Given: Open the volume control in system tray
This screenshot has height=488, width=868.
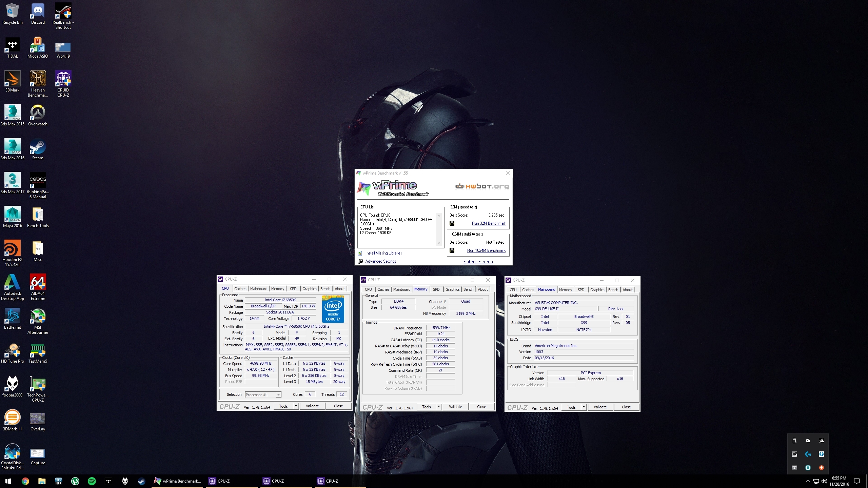Looking at the screenshot, I should pyautogui.click(x=824, y=481).
